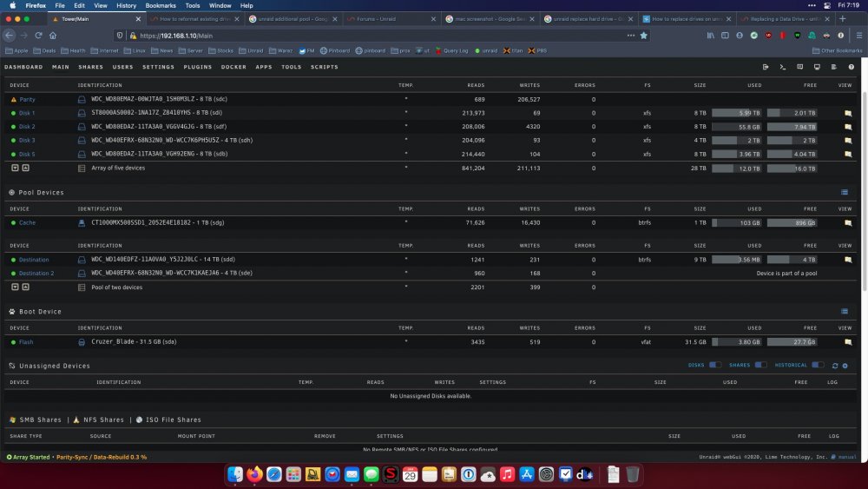Browse the Destination pool via folder icon
The height and width of the screenshot is (489, 868).
point(848,260)
